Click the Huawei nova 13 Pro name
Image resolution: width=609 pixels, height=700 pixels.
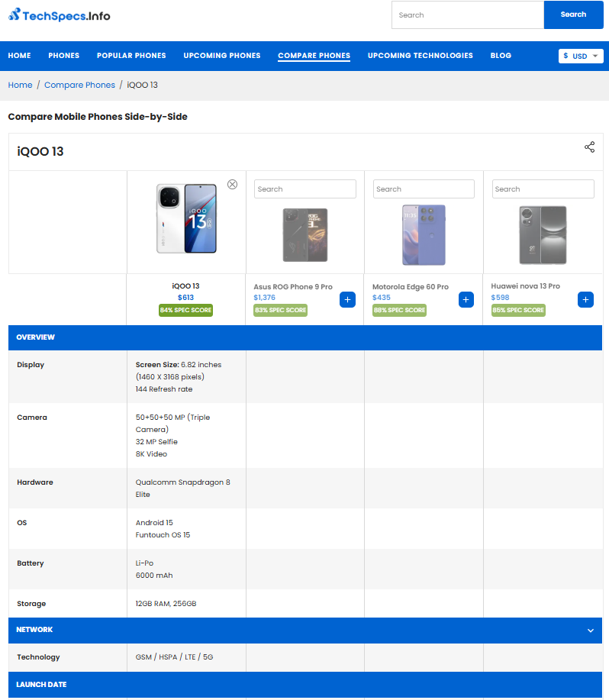point(526,286)
